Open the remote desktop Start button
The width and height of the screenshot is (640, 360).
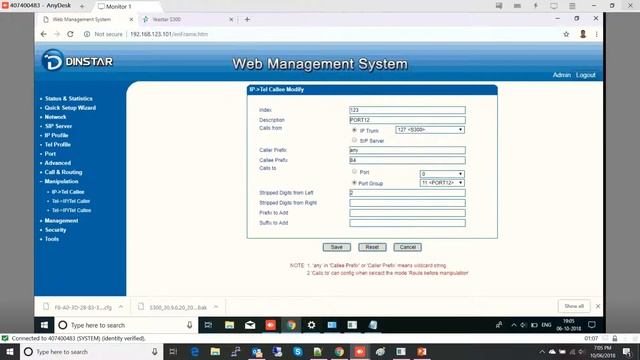point(44,325)
